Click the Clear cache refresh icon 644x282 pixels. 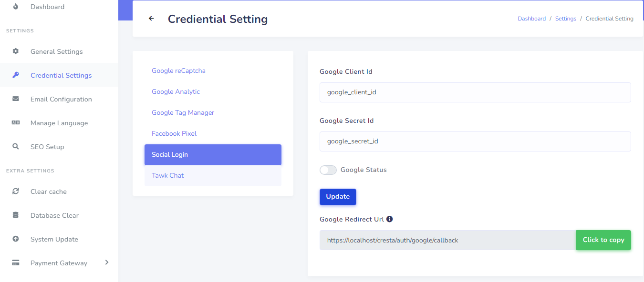16,191
